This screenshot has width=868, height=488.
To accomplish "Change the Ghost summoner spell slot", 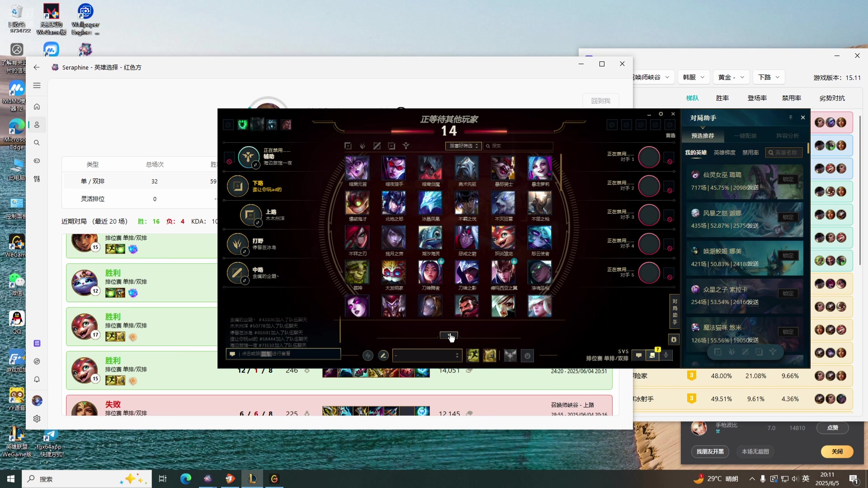I will click(x=472, y=356).
